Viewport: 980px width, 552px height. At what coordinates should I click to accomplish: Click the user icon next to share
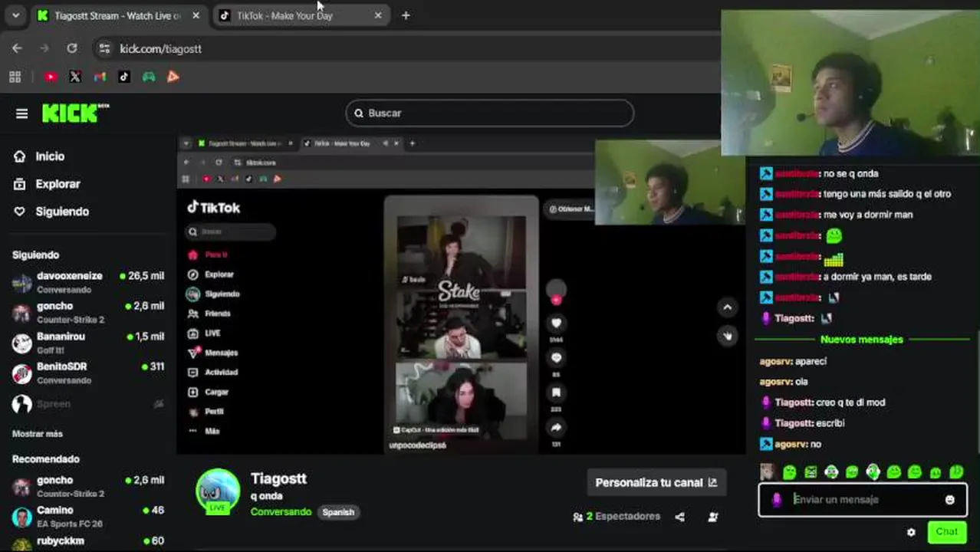coord(713,517)
